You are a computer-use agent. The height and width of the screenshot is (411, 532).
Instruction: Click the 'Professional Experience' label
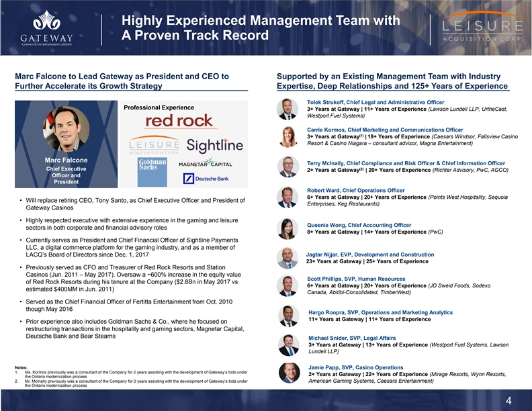tap(159, 107)
